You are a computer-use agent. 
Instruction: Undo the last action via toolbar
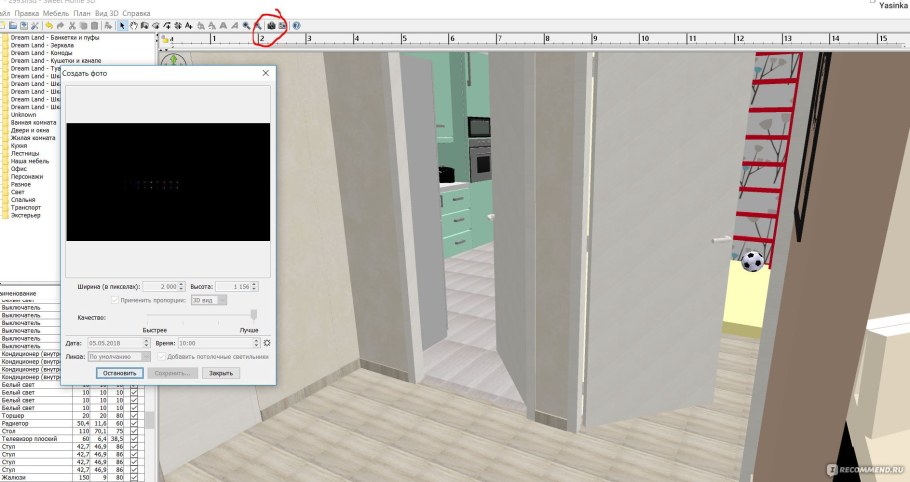pyautogui.click(x=49, y=26)
